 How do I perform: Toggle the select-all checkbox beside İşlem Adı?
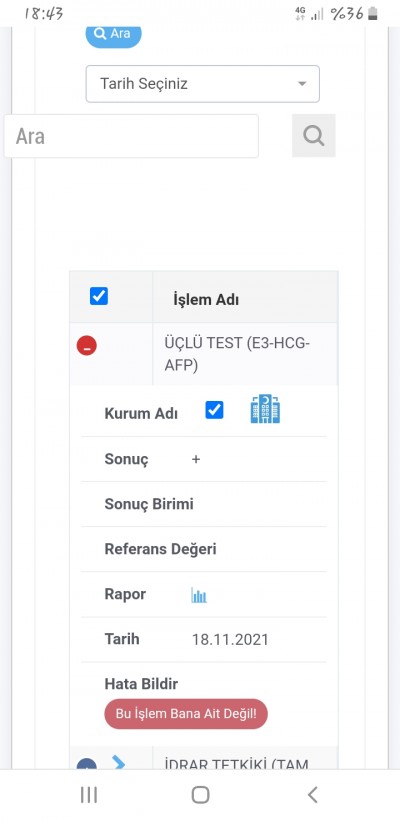point(99,296)
